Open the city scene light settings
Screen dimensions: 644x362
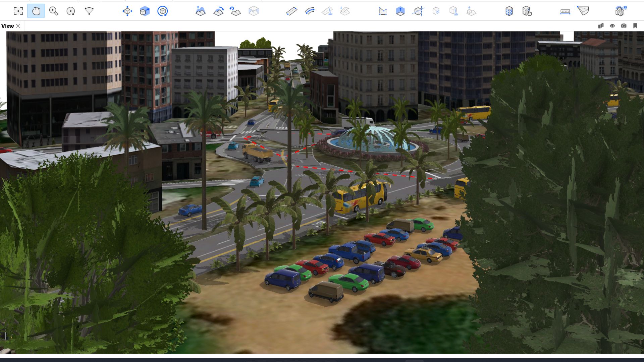[621, 11]
